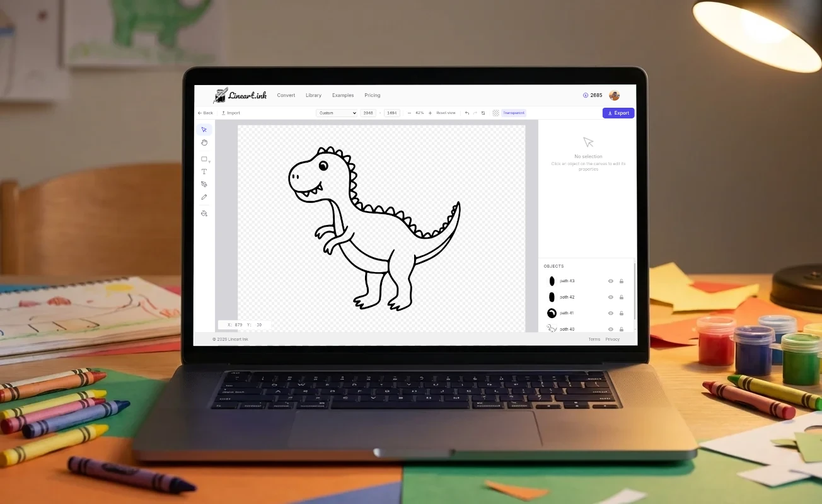Open the Convert menu item

click(286, 95)
